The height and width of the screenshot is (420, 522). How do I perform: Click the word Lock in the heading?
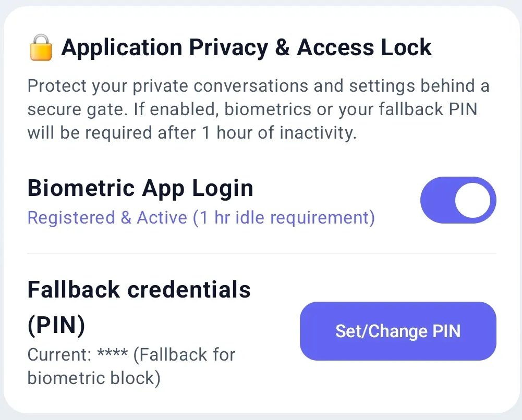pyautogui.click(x=406, y=47)
